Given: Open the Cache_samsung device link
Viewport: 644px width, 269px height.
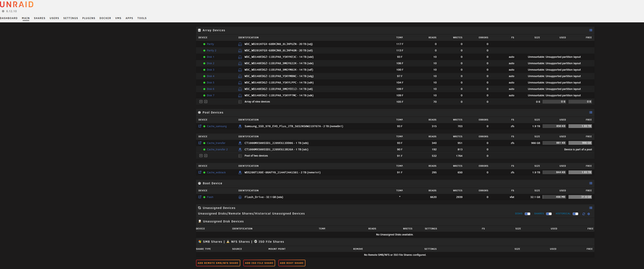Looking at the screenshot, I should click(x=216, y=126).
